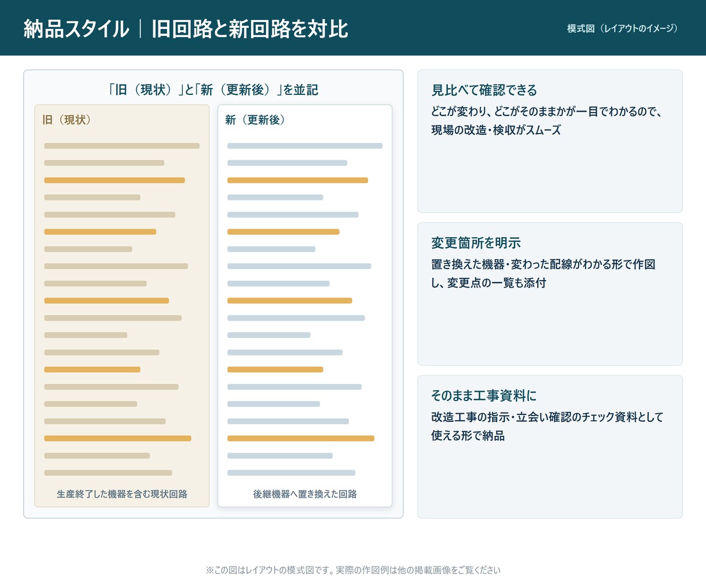
Task: Click the footnote ※この図はレイアウトの模式図です
Action: pos(353,570)
